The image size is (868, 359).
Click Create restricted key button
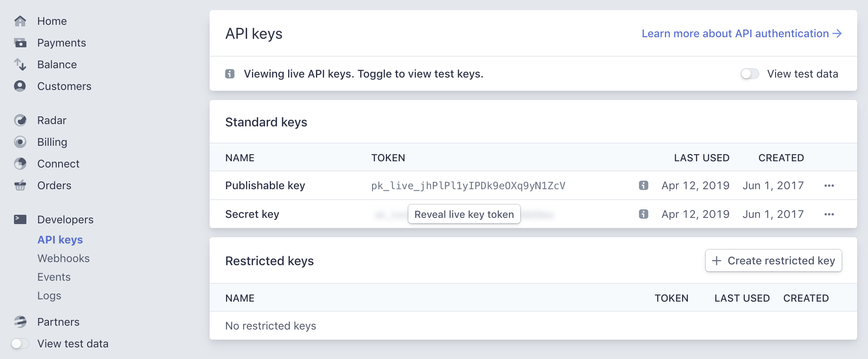click(x=773, y=261)
